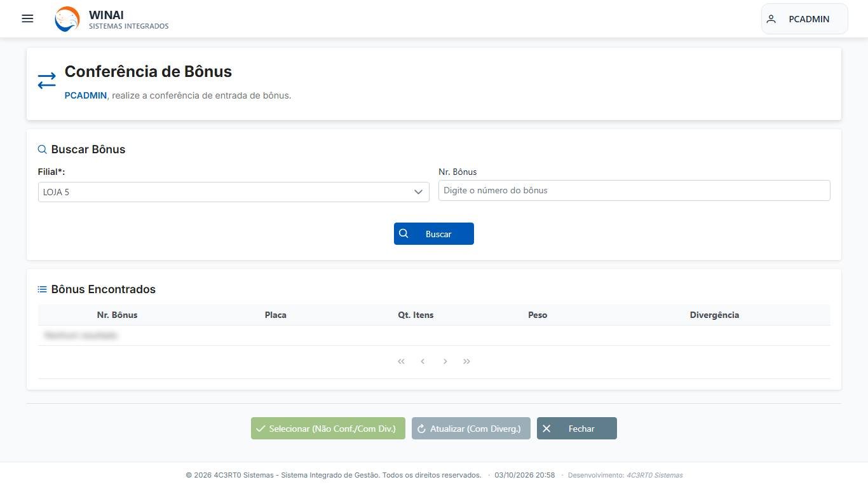Sort by the Divergência column header
This screenshot has width=868, height=489.
pyautogui.click(x=714, y=315)
